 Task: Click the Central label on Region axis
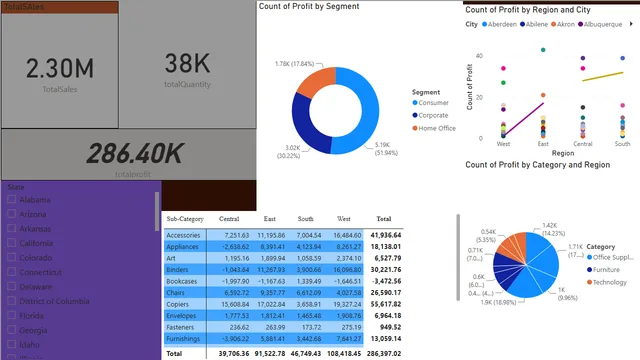pos(582,144)
